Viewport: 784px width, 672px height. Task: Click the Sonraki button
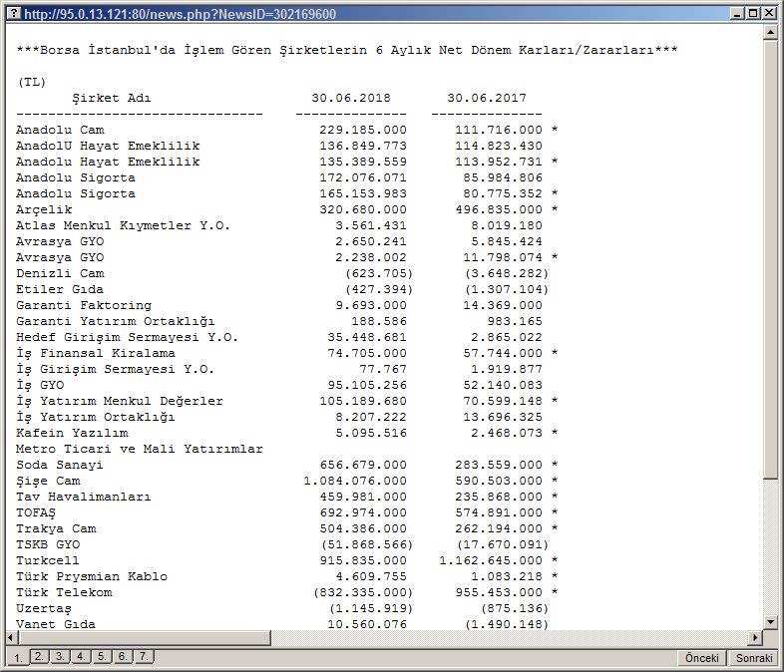point(753,658)
